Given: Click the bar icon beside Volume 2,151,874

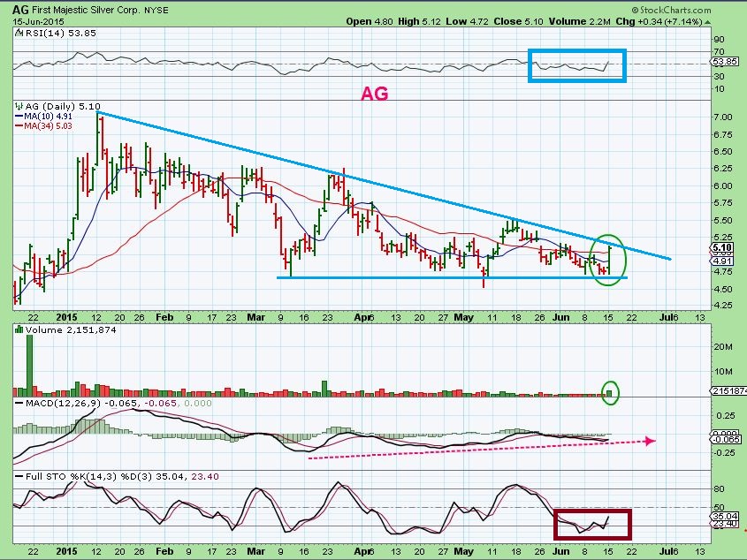Looking at the screenshot, I should pyautogui.click(x=19, y=329).
